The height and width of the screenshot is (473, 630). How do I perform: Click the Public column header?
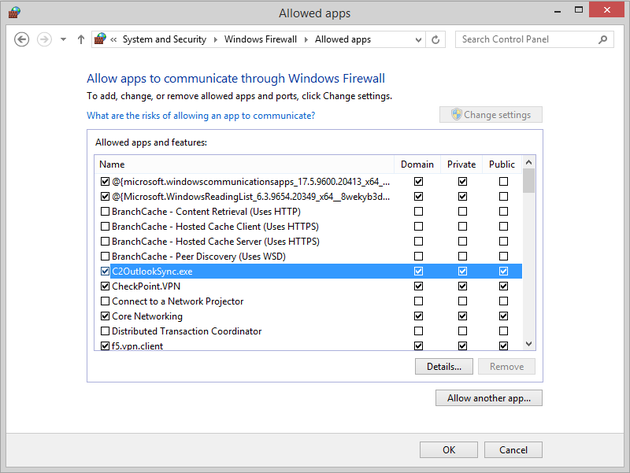[x=502, y=164]
